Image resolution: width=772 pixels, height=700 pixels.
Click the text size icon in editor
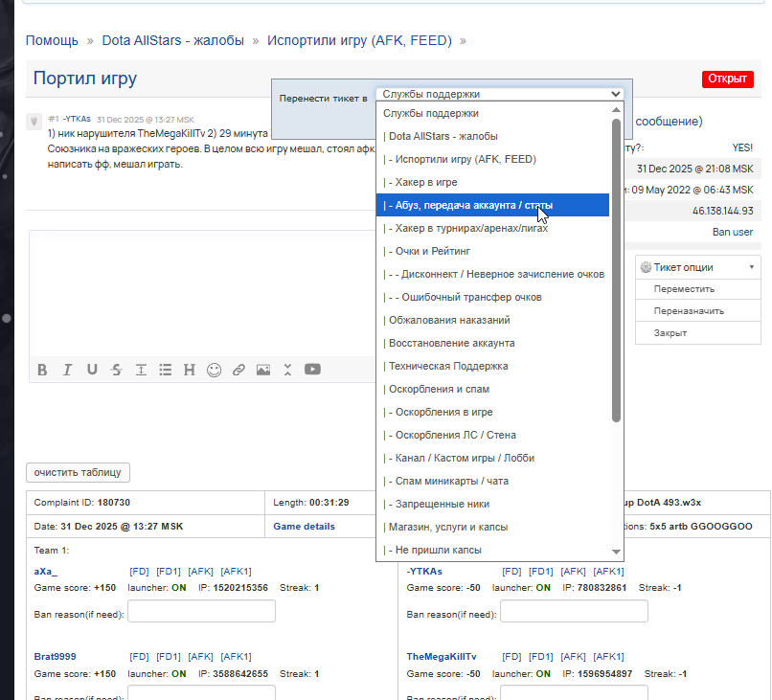click(x=142, y=370)
